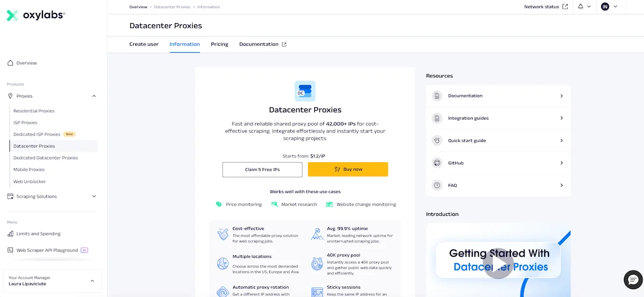This screenshot has width=644, height=297.
Task: Click the Multiple locations globe icon
Action: tap(223, 263)
